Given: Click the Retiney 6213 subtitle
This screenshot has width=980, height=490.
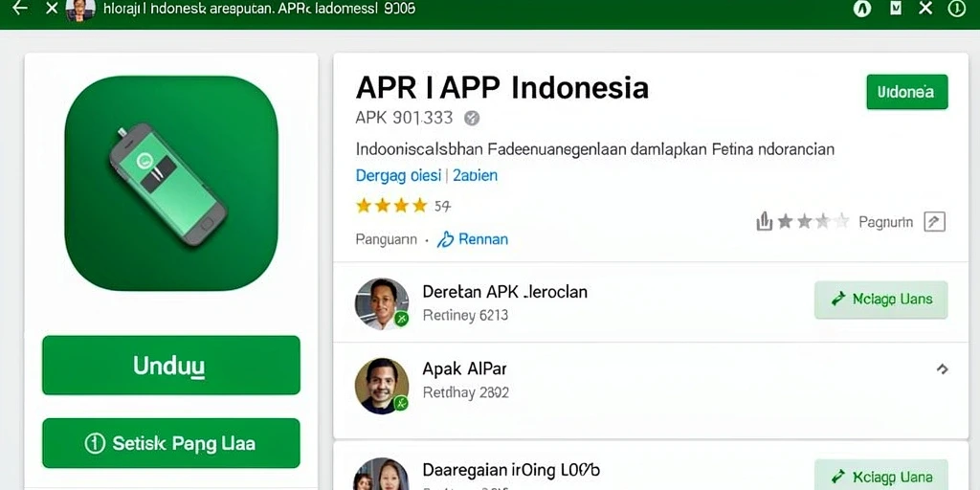Looking at the screenshot, I should pyautogui.click(x=466, y=315).
